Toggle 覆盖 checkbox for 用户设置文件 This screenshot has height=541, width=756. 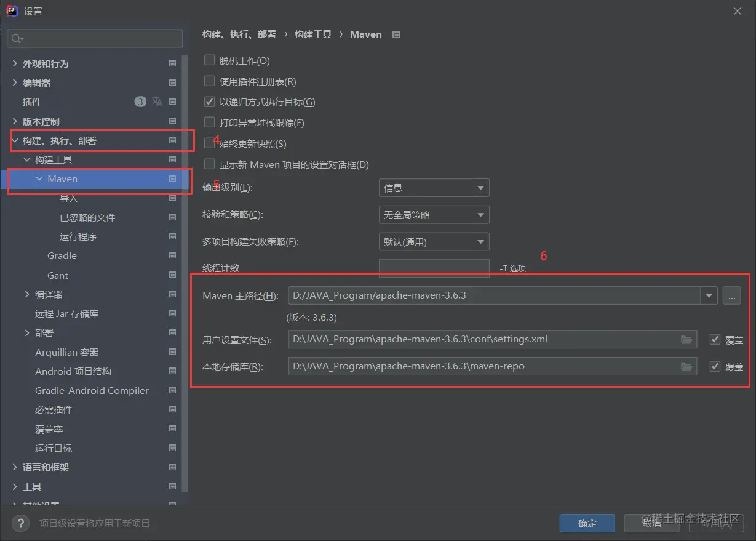click(x=715, y=339)
